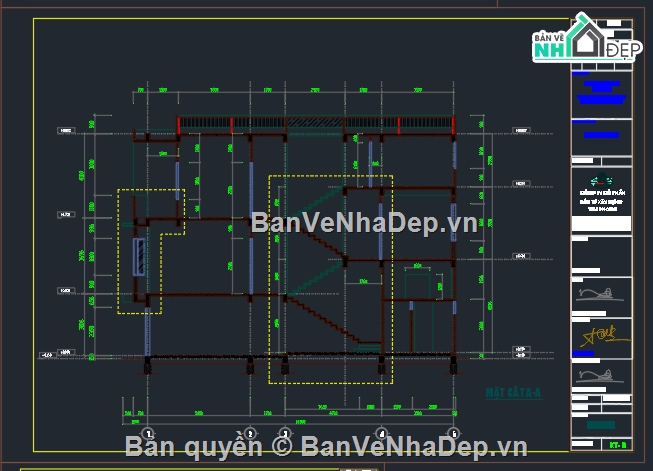Select the topmost level tag on right side
Image resolution: width=653 pixels, height=471 pixels.
(x=521, y=130)
